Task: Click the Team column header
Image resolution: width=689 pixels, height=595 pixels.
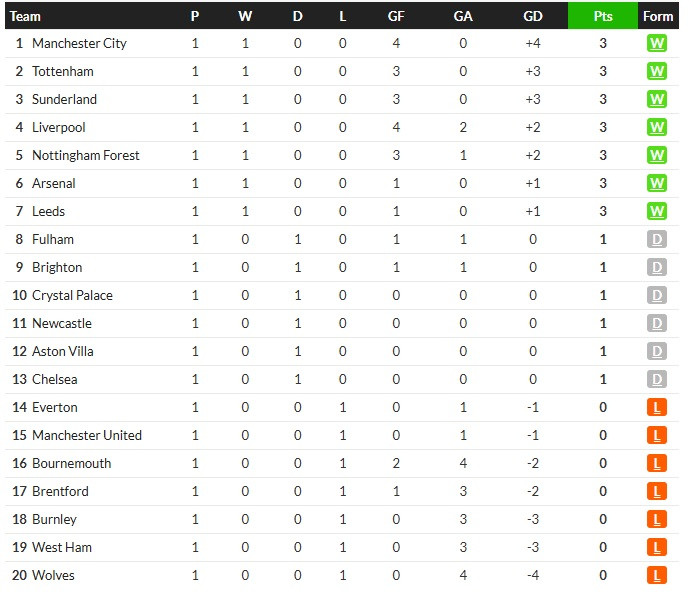Action: 25,16
